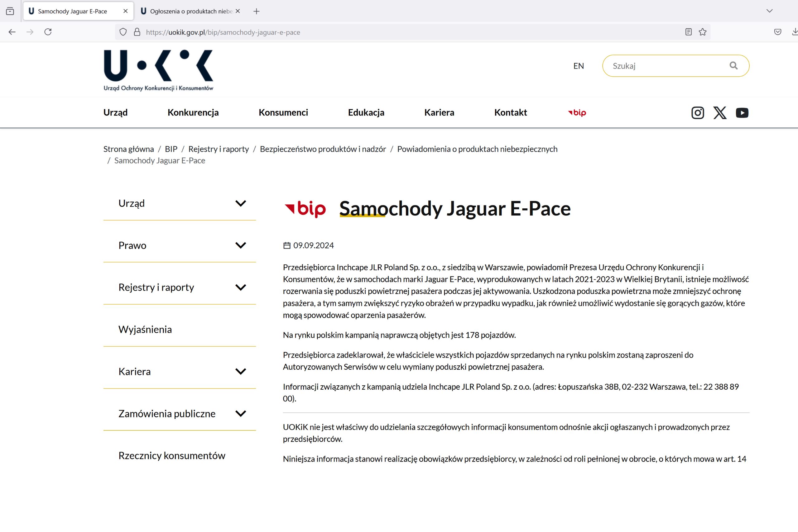Click the padlock site security icon
This screenshot has width=798, height=532.
137,32
